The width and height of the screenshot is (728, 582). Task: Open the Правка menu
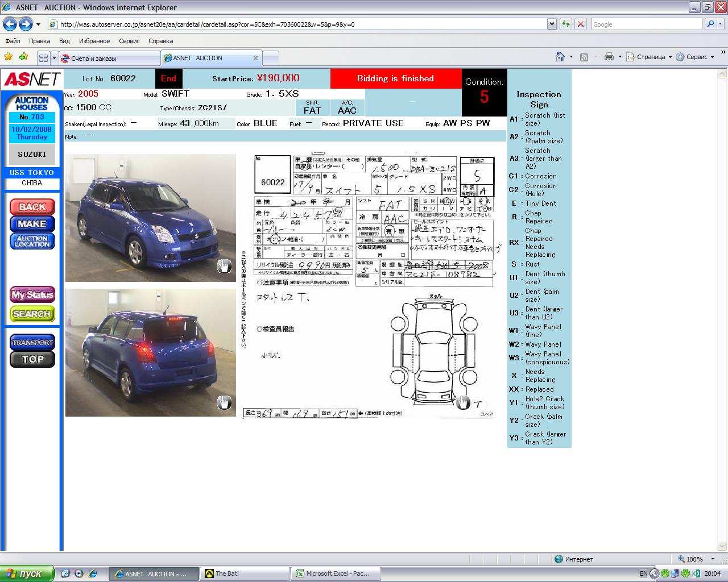pos(39,41)
